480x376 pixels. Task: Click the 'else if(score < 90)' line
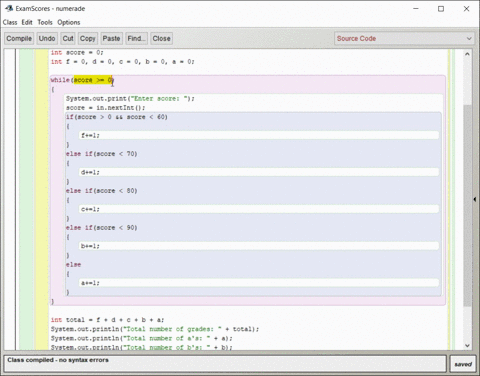click(101, 228)
